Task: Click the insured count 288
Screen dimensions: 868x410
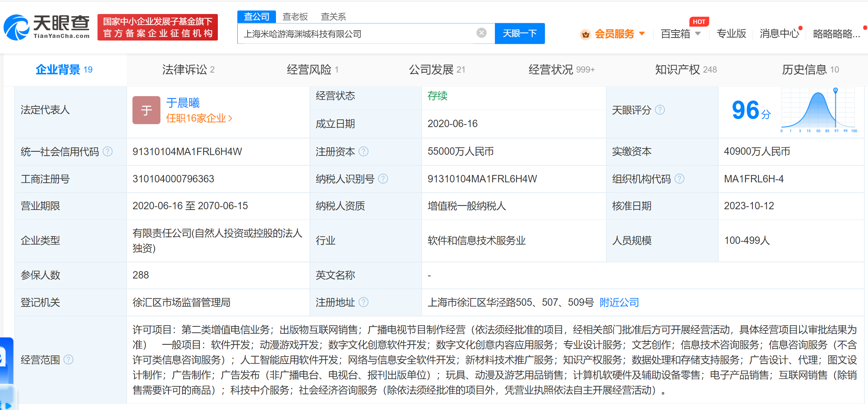Action: pos(141,275)
